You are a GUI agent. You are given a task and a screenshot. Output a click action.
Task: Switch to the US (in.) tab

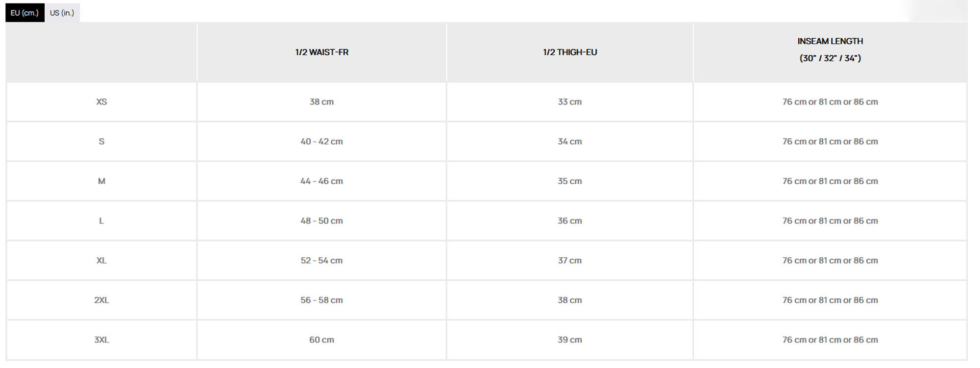(62, 13)
